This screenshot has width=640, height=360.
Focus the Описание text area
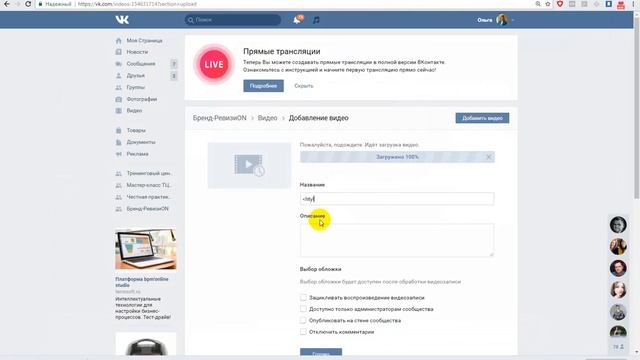pos(397,240)
